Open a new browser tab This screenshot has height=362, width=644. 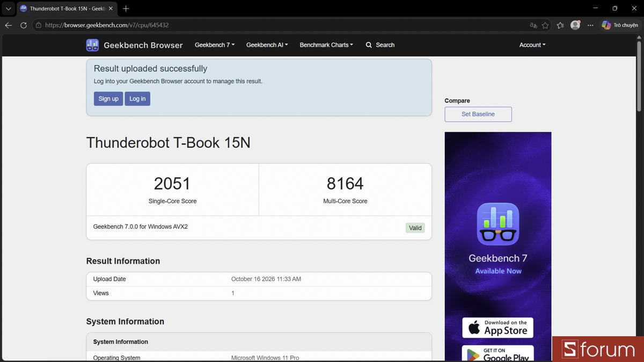[x=126, y=9]
